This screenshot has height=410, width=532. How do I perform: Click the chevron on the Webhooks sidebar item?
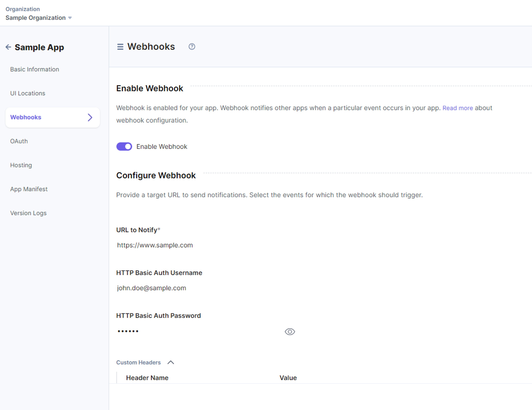point(90,117)
